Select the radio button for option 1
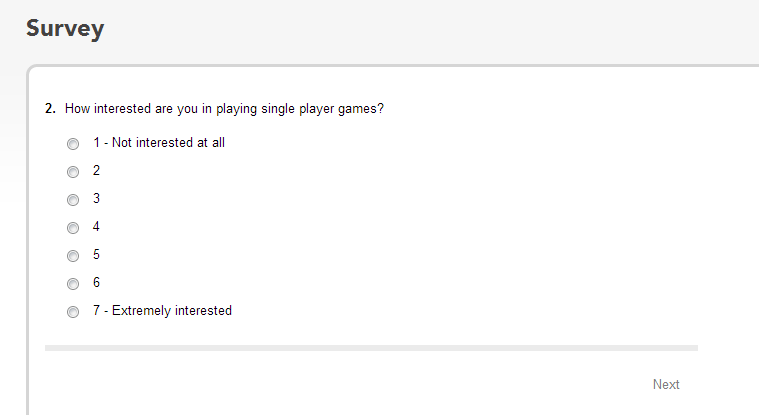This screenshot has height=415, width=759. 73,144
